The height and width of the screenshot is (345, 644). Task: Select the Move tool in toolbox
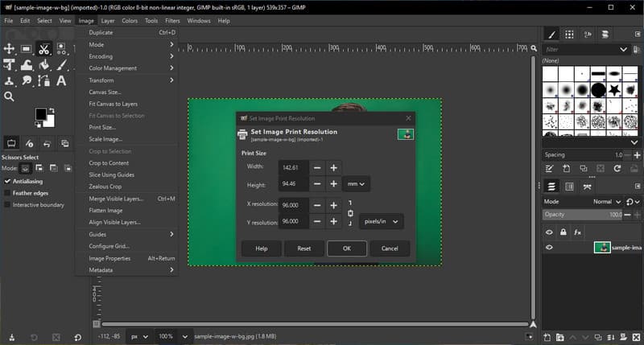9,49
